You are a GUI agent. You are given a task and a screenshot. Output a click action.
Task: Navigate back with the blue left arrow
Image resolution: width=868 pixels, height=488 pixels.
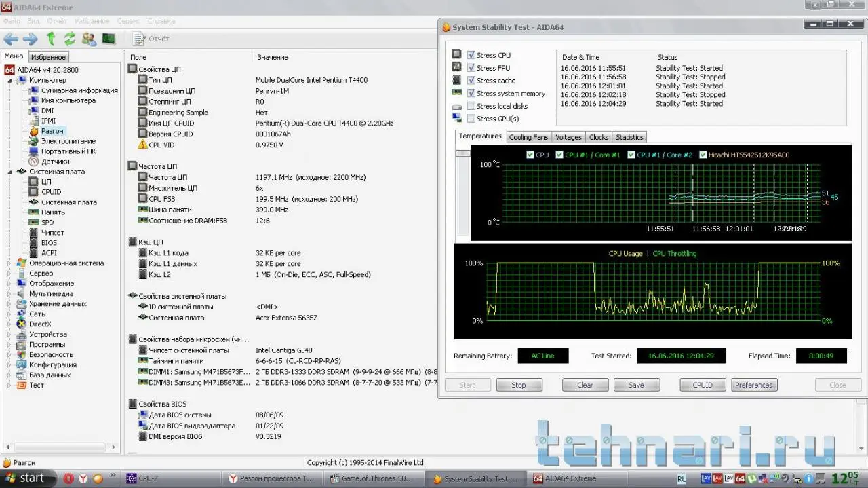click(11, 39)
